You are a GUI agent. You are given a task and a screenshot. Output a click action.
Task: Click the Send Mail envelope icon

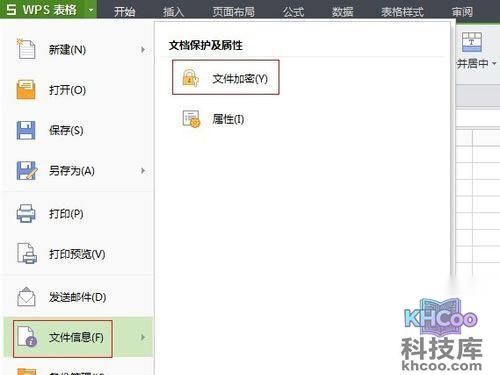26,296
